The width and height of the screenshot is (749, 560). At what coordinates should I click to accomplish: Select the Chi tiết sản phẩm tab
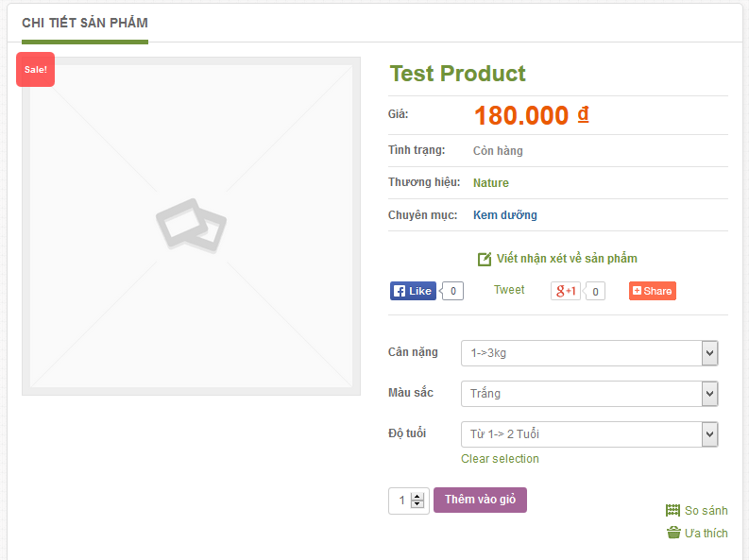pyautogui.click(x=85, y=23)
